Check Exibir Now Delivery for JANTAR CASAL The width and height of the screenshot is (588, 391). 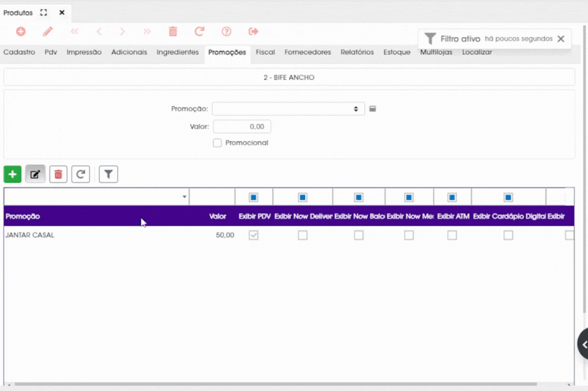303,235
